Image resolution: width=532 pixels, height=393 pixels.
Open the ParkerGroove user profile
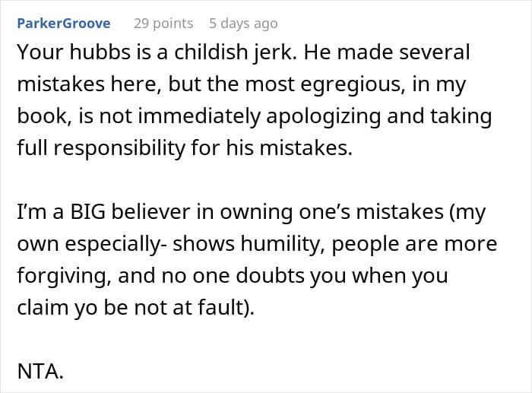pos(63,24)
